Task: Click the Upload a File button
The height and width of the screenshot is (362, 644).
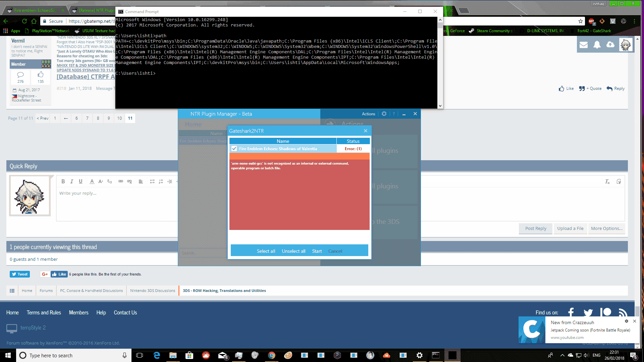Action: pos(570,229)
